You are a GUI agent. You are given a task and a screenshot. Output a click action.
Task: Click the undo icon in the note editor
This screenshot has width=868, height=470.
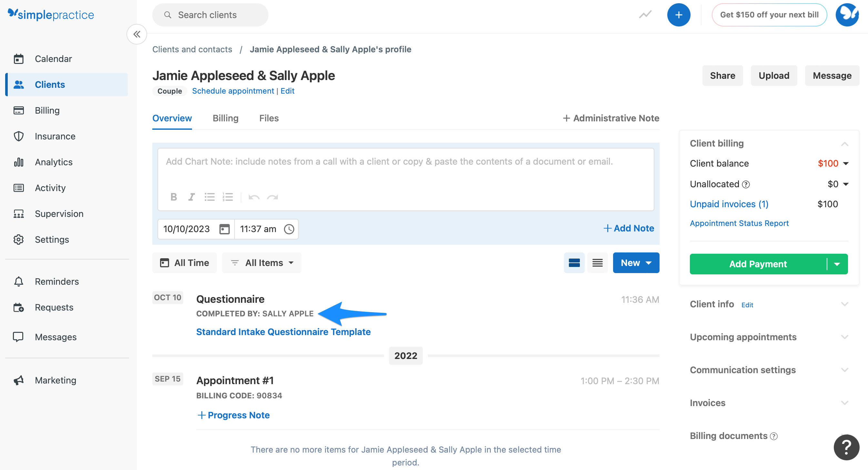[x=254, y=197]
